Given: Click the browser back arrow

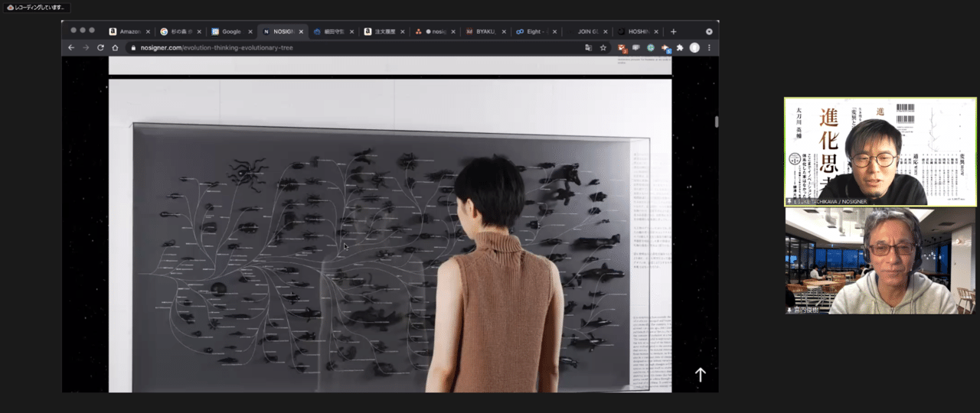Looking at the screenshot, I should 71,47.
